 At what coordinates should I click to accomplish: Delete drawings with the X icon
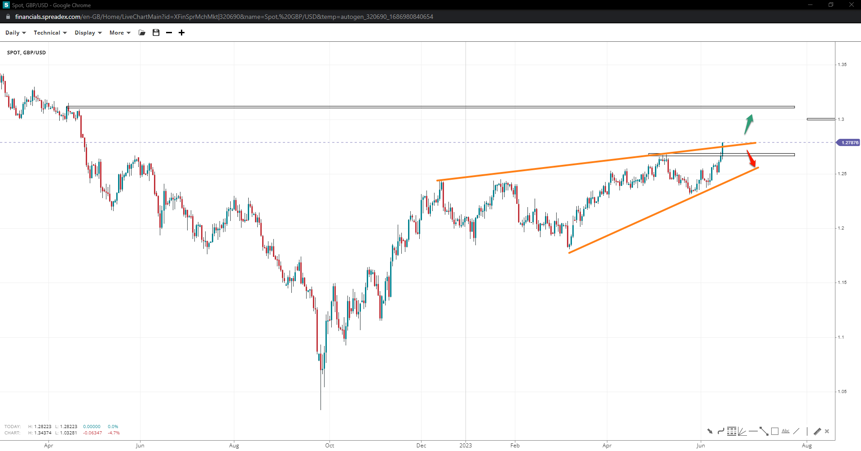click(827, 431)
